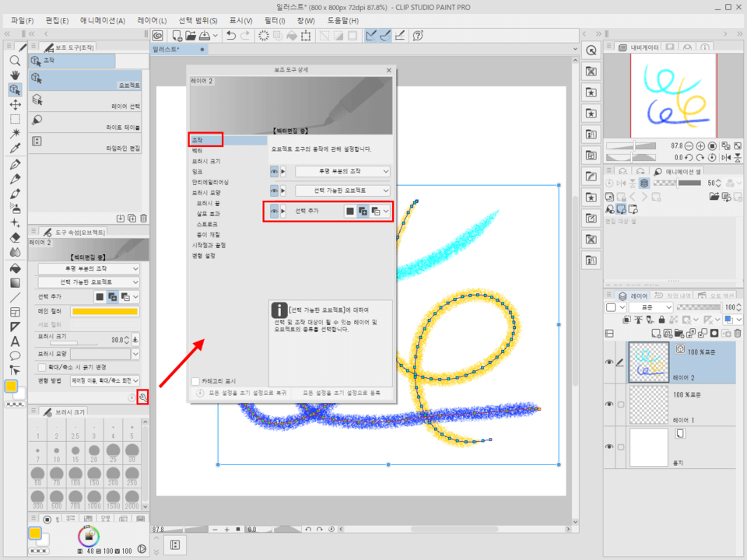The height and width of the screenshot is (560, 747).
Task: Click the 레이어 2 layer thumbnail
Action: coord(648,362)
